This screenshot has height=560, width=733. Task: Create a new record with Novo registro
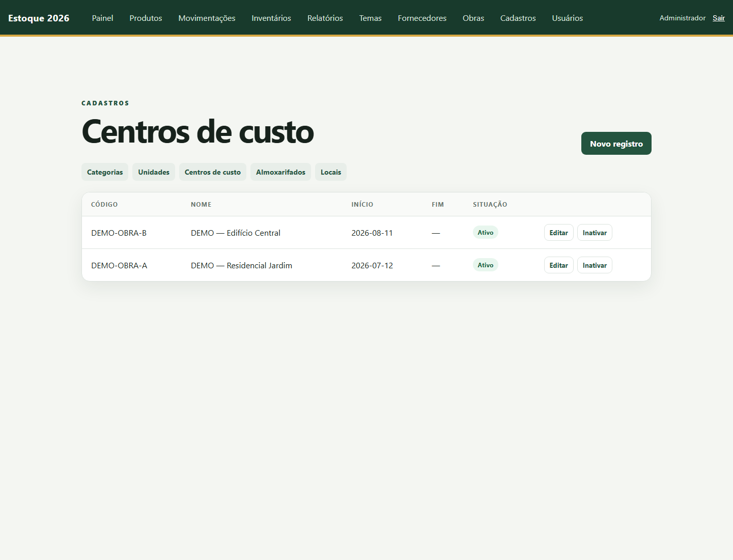(616, 144)
